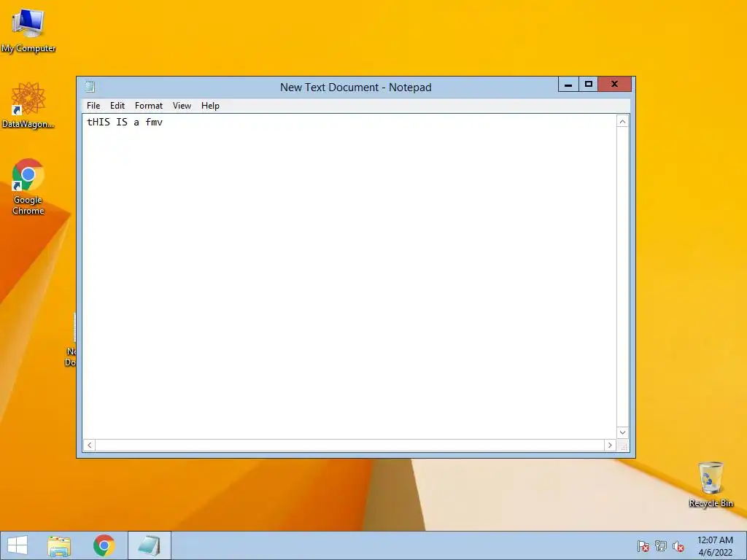Screen dimensions: 747x560
Task: Open File Explorer from the taskbar
Action: (x=59, y=545)
